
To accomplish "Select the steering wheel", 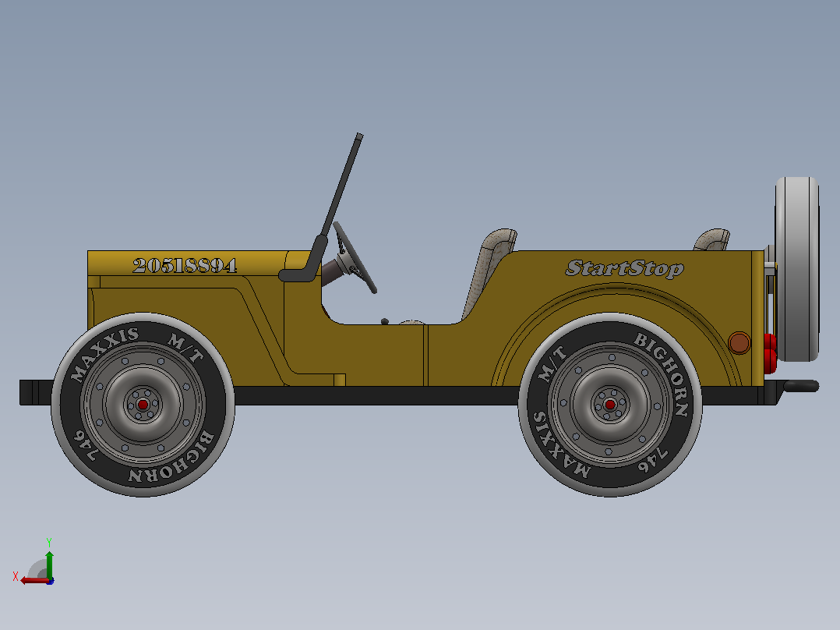I will pos(354,257).
